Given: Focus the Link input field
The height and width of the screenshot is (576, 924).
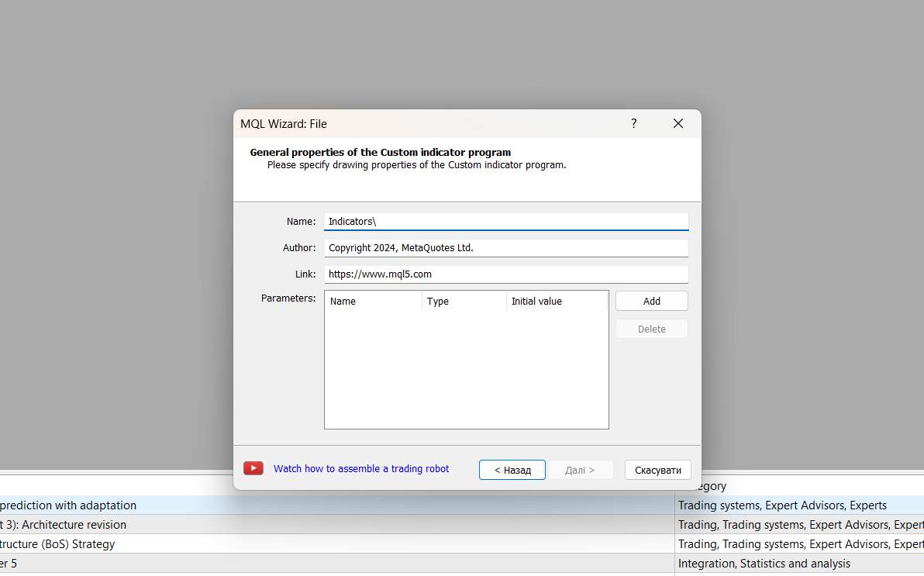Looking at the screenshot, I should (x=506, y=274).
